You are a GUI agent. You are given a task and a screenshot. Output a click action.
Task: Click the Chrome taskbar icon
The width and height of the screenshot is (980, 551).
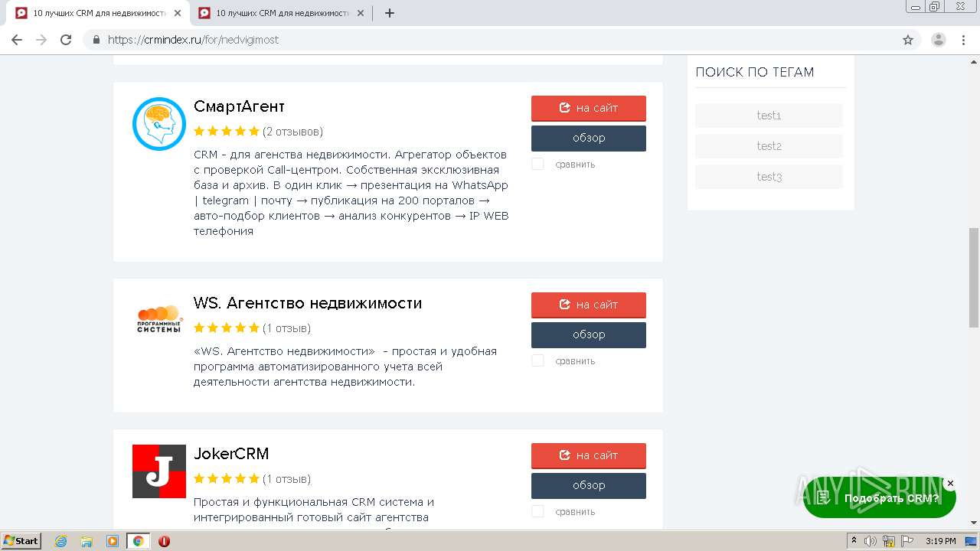139,541
